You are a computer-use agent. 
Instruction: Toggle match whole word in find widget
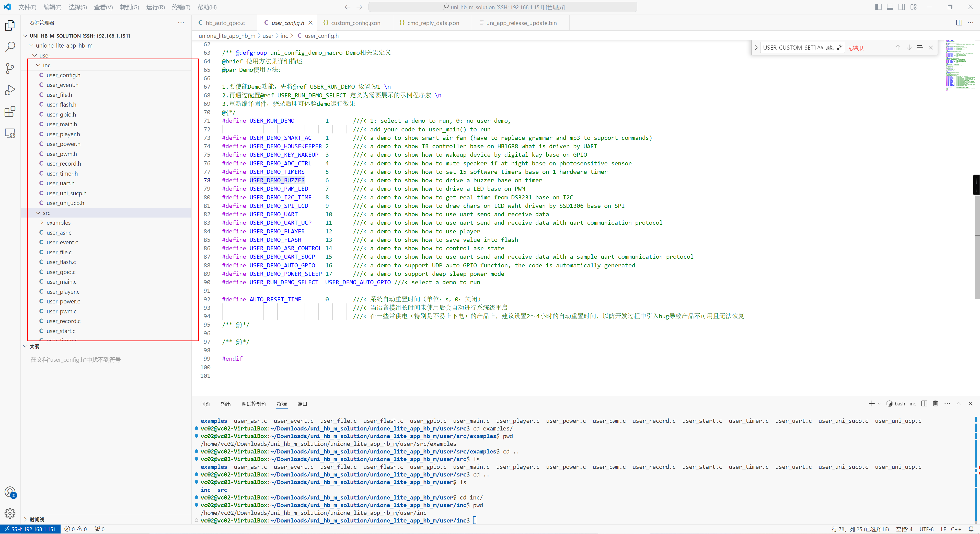(830, 48)
